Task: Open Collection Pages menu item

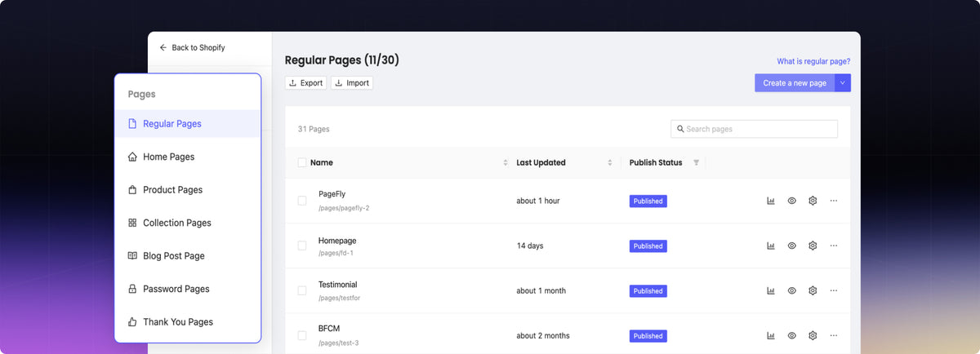Action: click(x=176, y=223)
